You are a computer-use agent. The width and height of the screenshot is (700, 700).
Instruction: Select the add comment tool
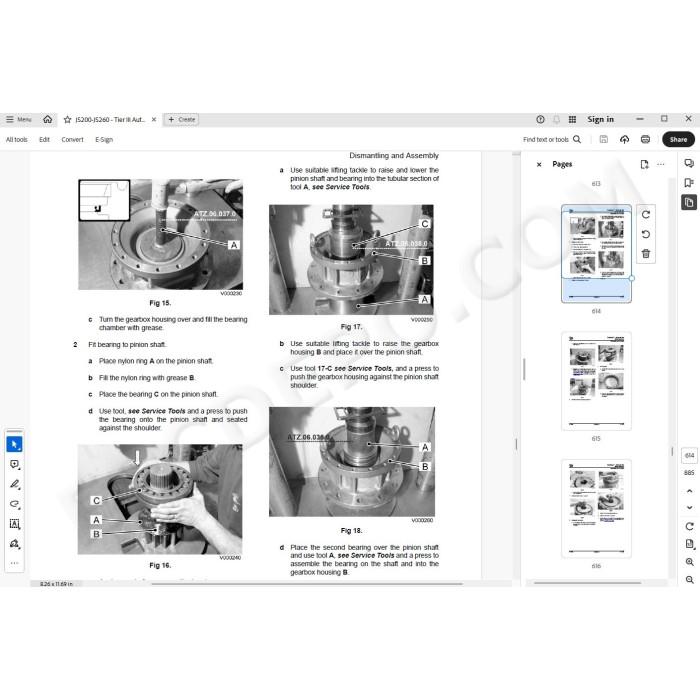(x=14, y=465)
